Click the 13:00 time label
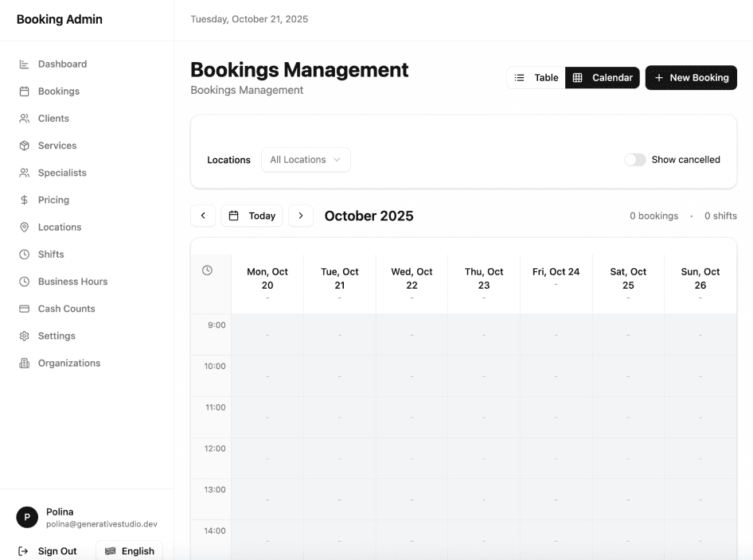753x560 pixels. [x=215, y=489]
